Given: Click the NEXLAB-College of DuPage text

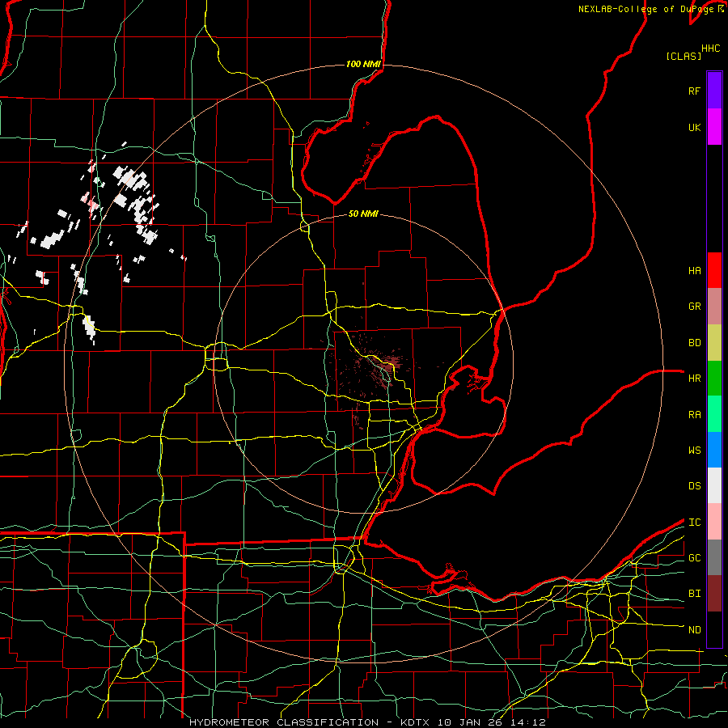Looking at the screenshot, I should [646, 9].
